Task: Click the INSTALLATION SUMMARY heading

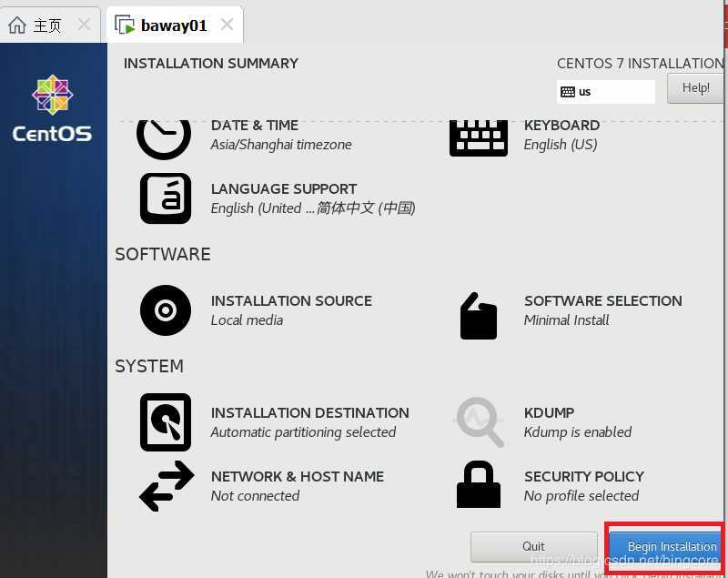Action: click(211, 63)
